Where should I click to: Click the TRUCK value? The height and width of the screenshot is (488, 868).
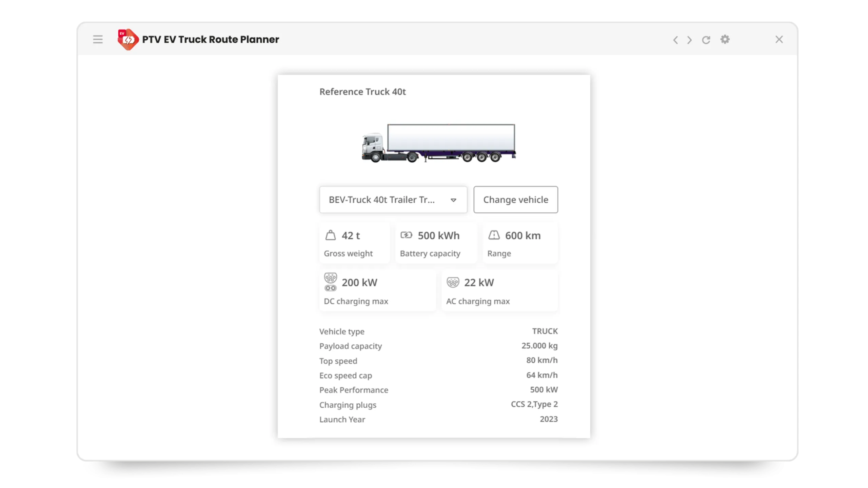pyautogui.click(x=545, y=331)
